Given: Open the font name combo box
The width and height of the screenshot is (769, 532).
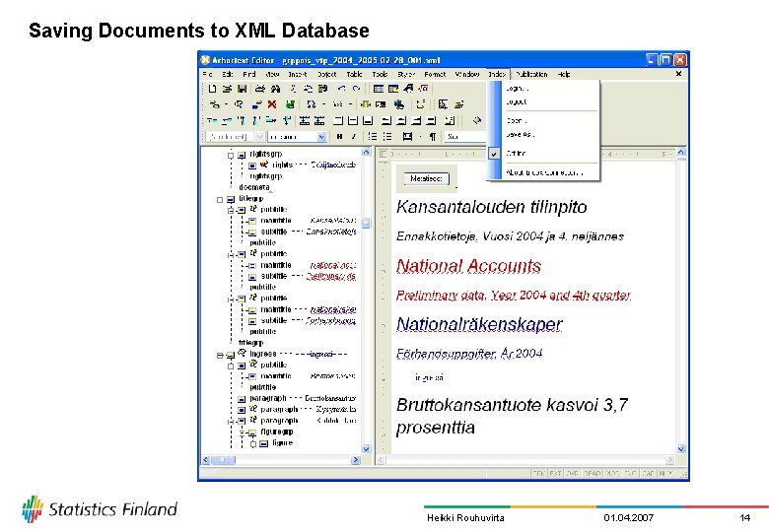Looking at the screenshot, I should coord(297,137).
